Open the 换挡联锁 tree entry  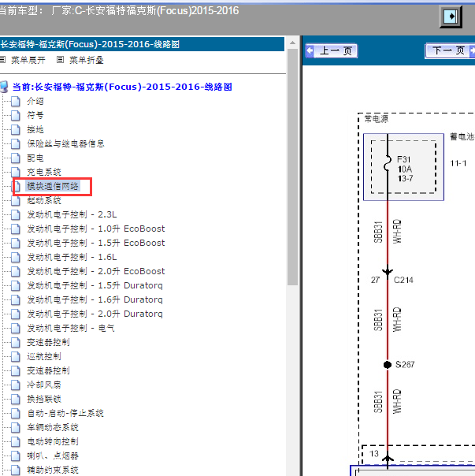(x=44, y=399)
